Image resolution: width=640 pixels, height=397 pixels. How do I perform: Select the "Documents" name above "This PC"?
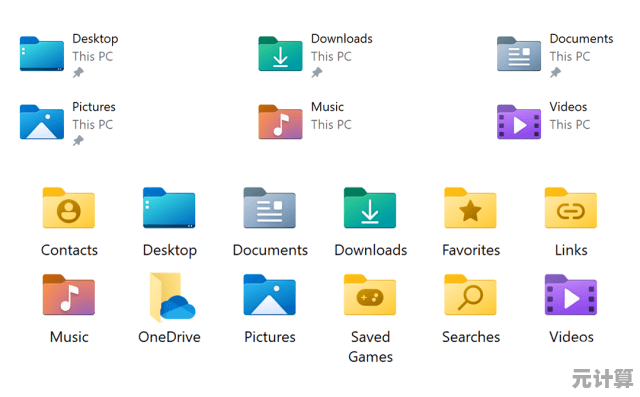581,38
